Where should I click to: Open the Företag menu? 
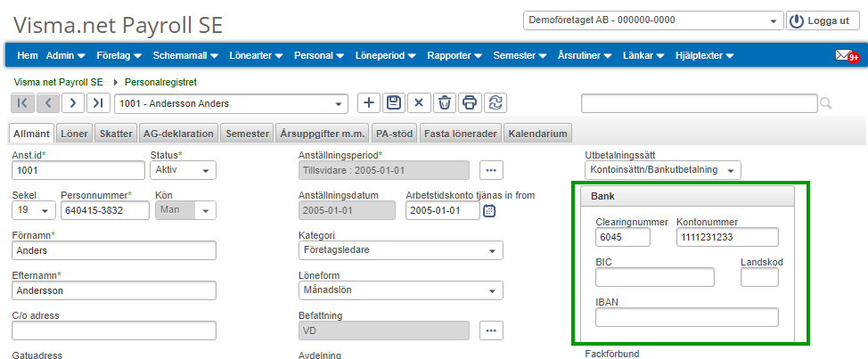click(119, 55)
